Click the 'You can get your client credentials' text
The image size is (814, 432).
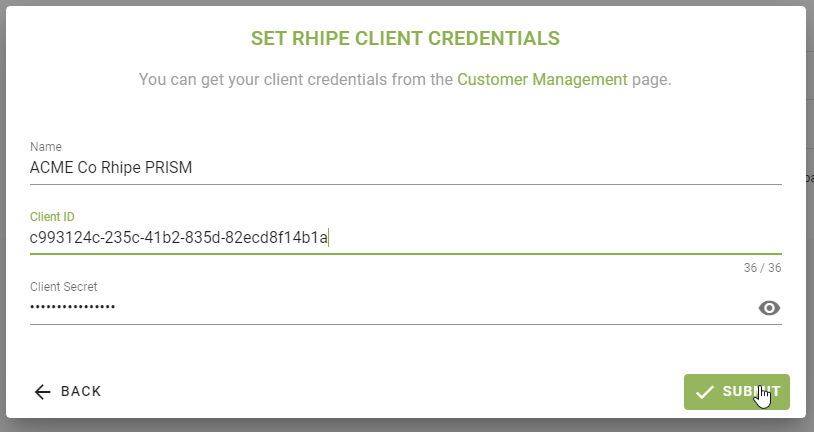[295, 79]
